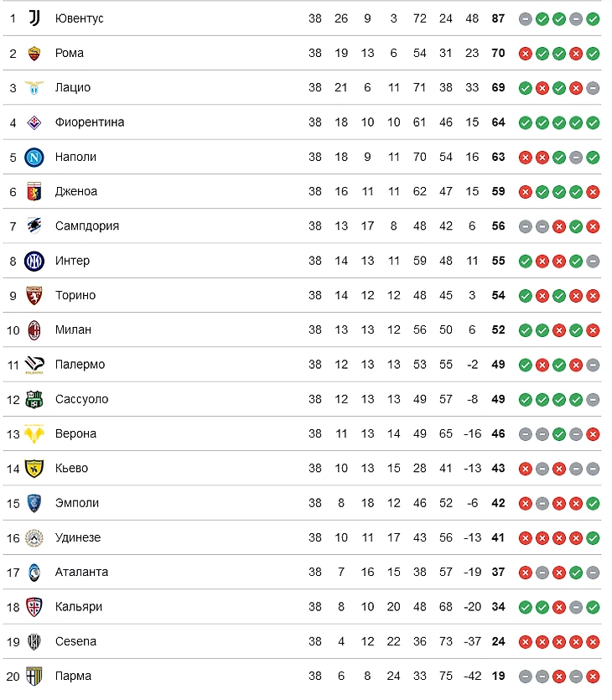Screen dimensions: 612x700
Task: Click Juventus' first grey draw icon
Action: (526, 18)
